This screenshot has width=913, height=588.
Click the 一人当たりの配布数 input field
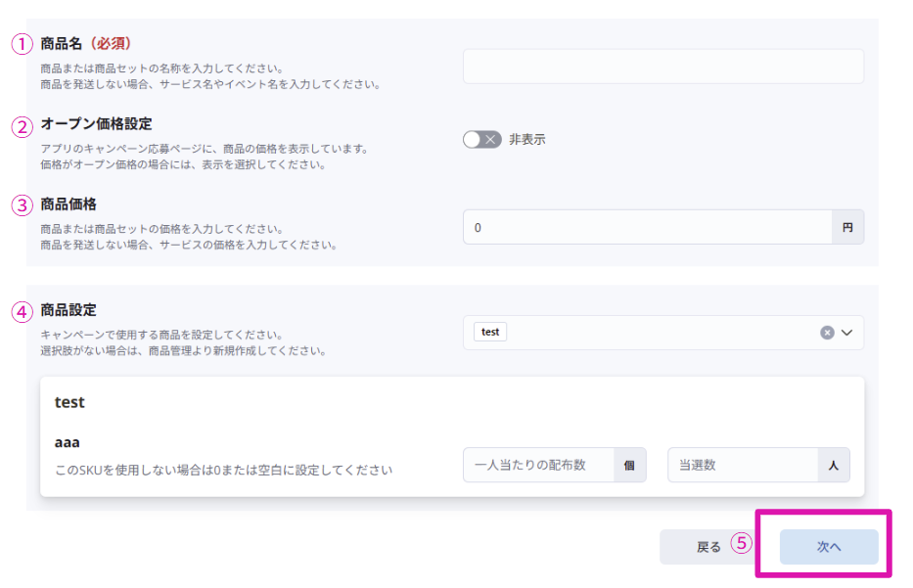pos(538,466)
